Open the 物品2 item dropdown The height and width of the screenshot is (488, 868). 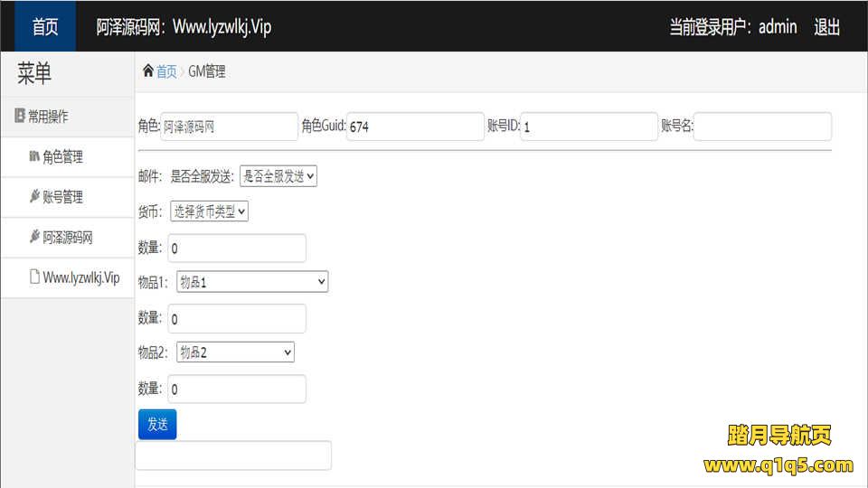point(235,352)
